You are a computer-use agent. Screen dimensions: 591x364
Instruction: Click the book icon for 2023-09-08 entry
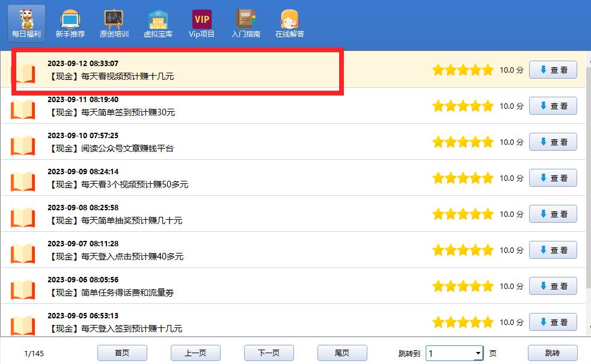[23, 217]
